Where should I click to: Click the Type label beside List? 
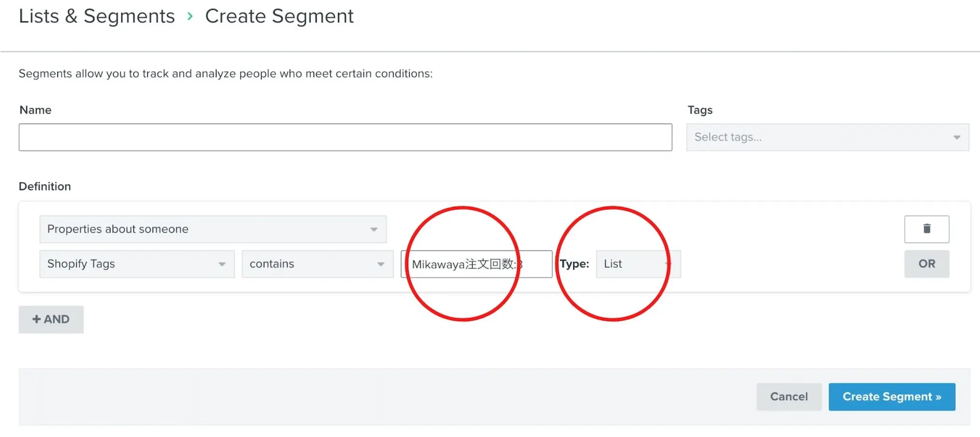pyautogui.click(x=574, y=264)
